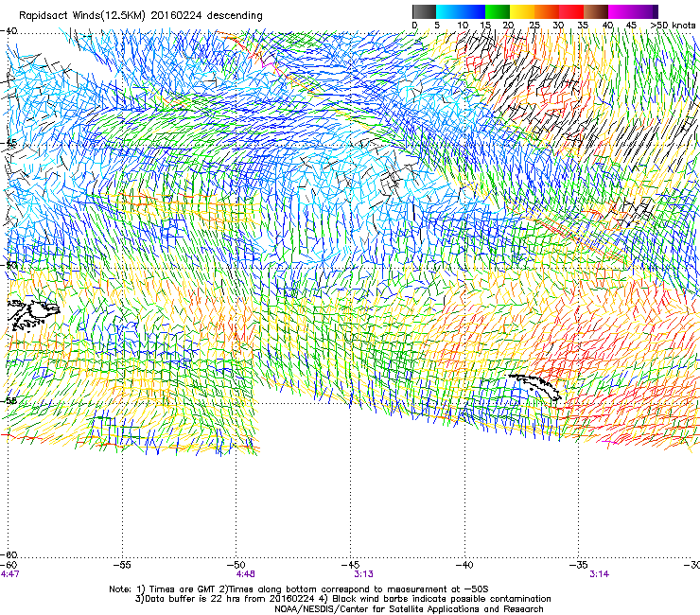Viewport: 700px width, 615px height.
Task: Click the '10' label under the color bar
Action: point(463,26)
